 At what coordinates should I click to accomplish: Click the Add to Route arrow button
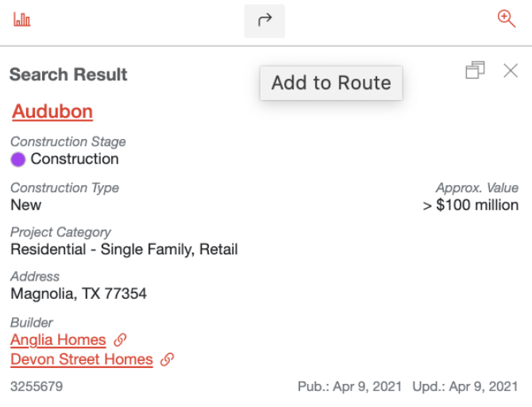tap(264, 21)
